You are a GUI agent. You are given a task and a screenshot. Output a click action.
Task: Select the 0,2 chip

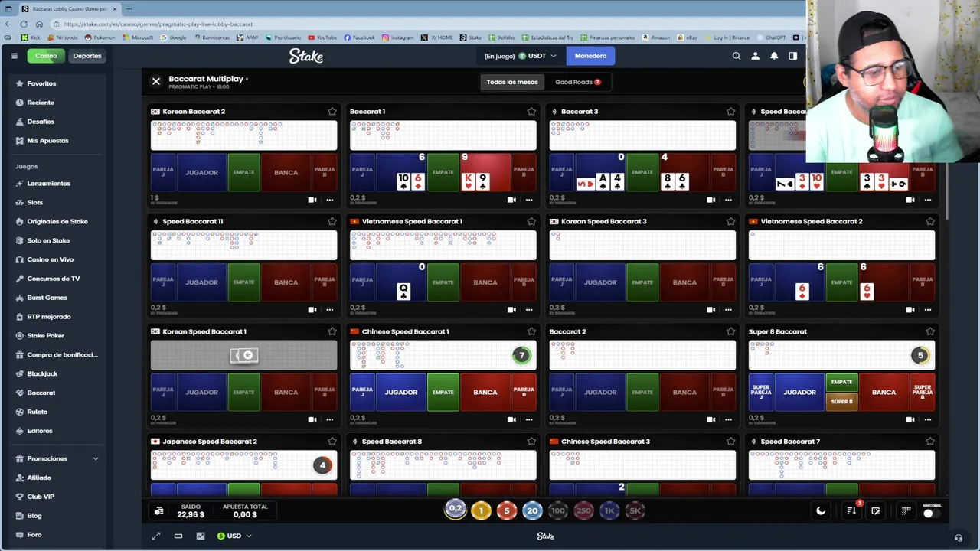tap(456, 510)
